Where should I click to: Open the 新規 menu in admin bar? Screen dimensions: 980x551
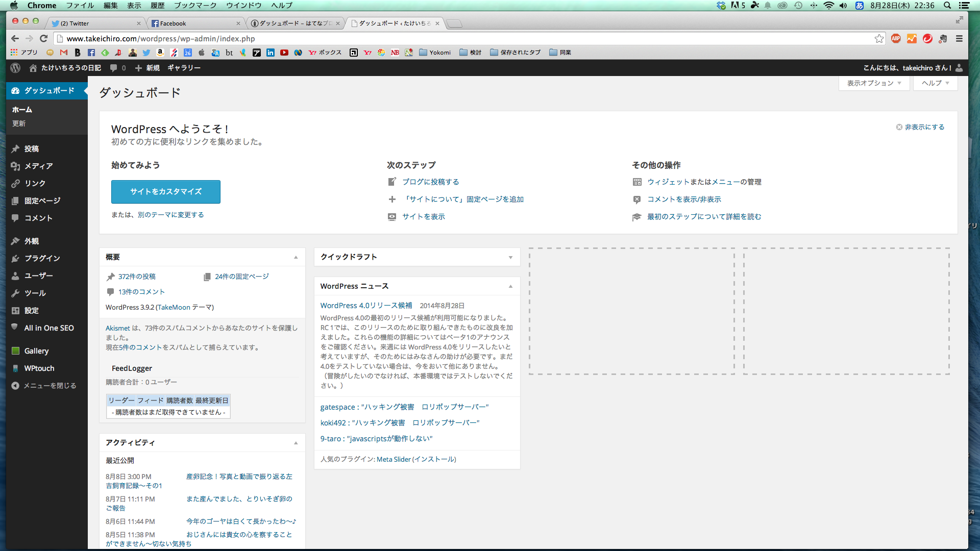[147, 68]
